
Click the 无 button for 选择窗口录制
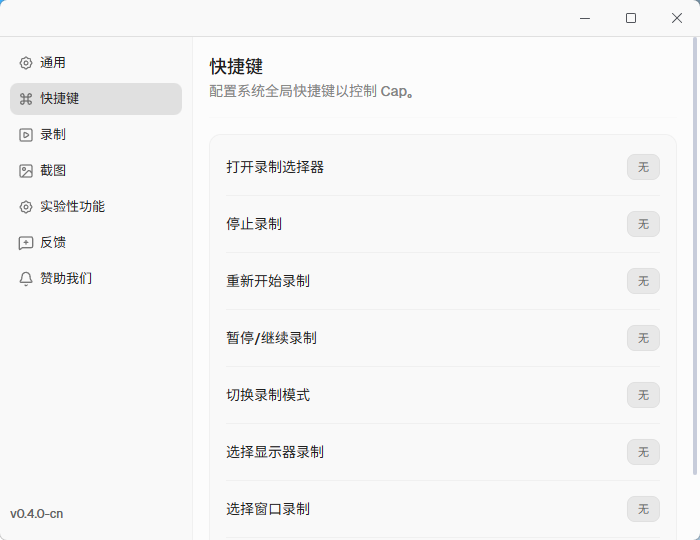[643, 509]
